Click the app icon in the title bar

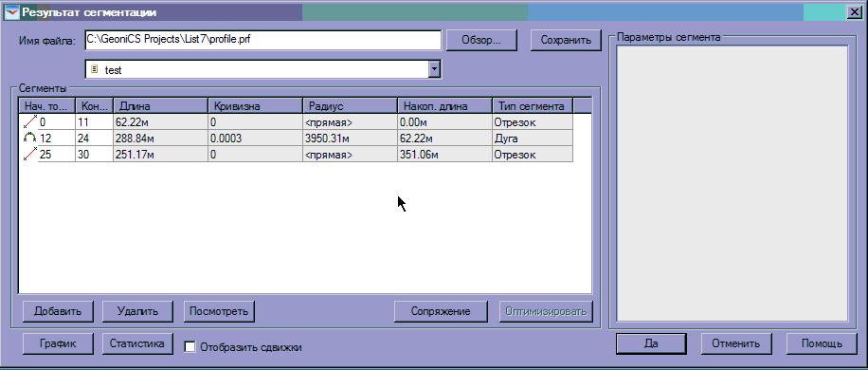click(x=12, y=12)
